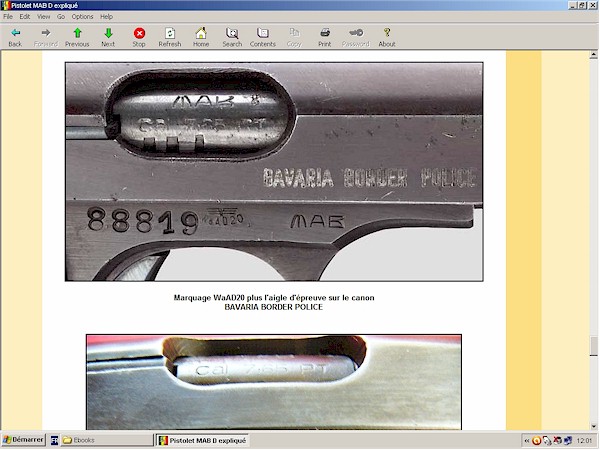The height and width of the screenshot is (450, 600).
Task: Click the greyed Forward arrow icon
Action: (46, 33)
